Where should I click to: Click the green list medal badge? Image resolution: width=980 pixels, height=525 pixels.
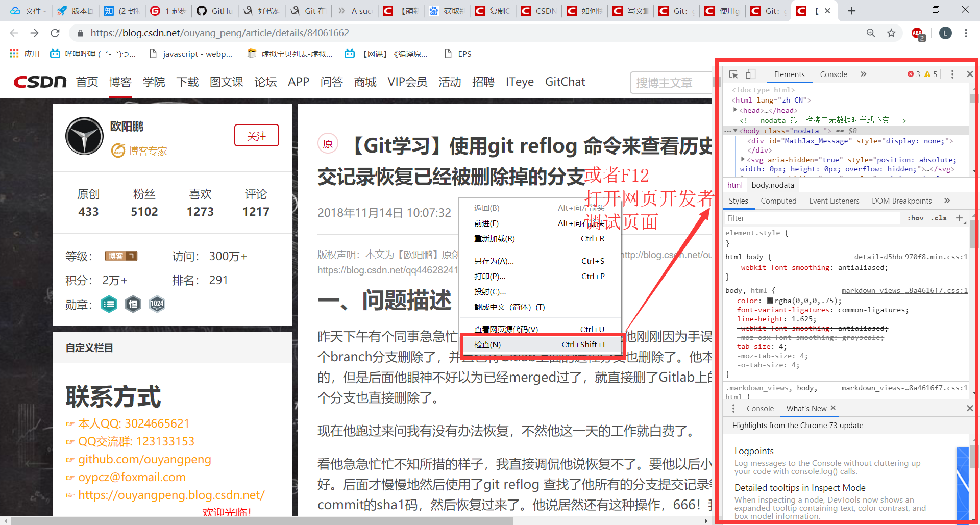click(109, 304)
